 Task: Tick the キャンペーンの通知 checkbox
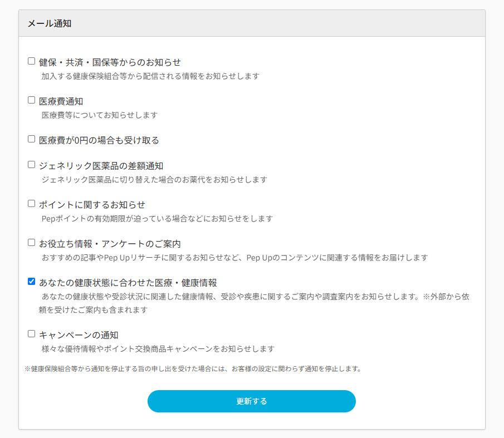31,333
